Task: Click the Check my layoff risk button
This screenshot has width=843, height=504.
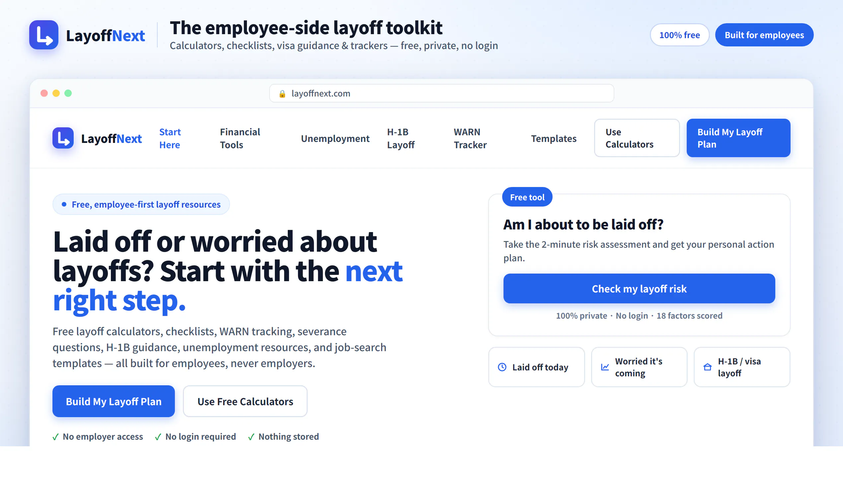Action: pyautogui.click(x=639, y=288)
